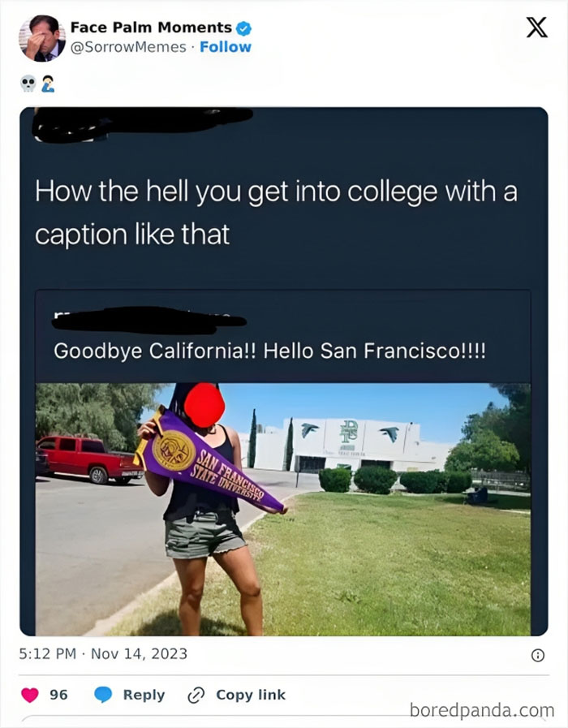568x728 pixels.
Task: Open Face Palm Moments display name
Action: pyautogui.click(x=151, y=28)
